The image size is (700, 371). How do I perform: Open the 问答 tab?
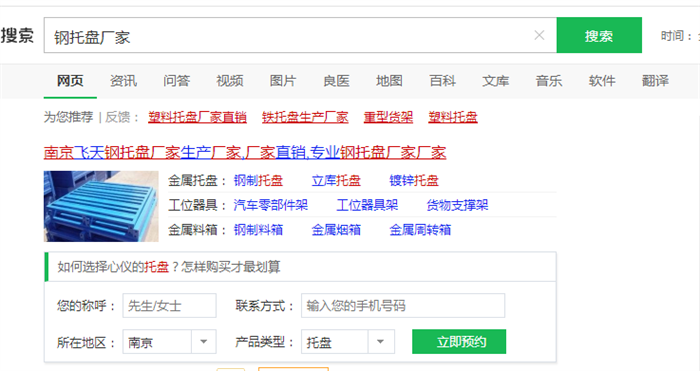(x=176, y=81)
